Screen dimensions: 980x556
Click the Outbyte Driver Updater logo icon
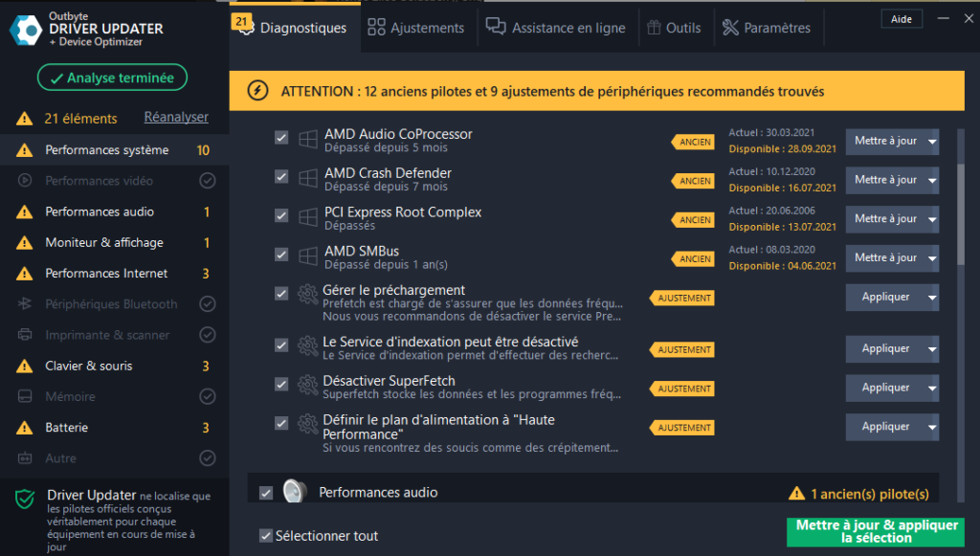pos(26,30)
